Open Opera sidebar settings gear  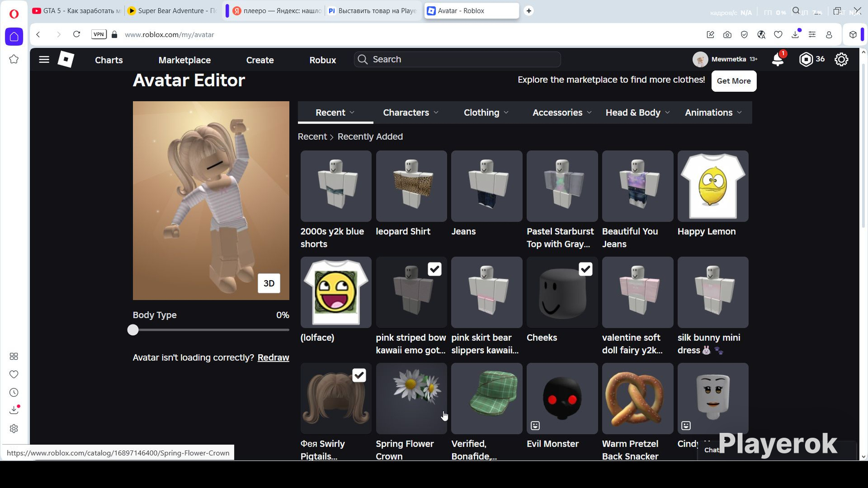pos(14,428)
